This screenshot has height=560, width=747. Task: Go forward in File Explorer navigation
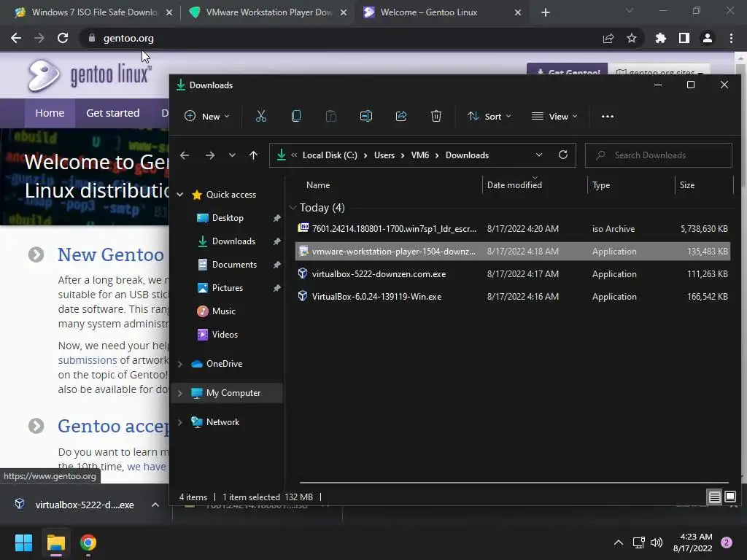209,155
